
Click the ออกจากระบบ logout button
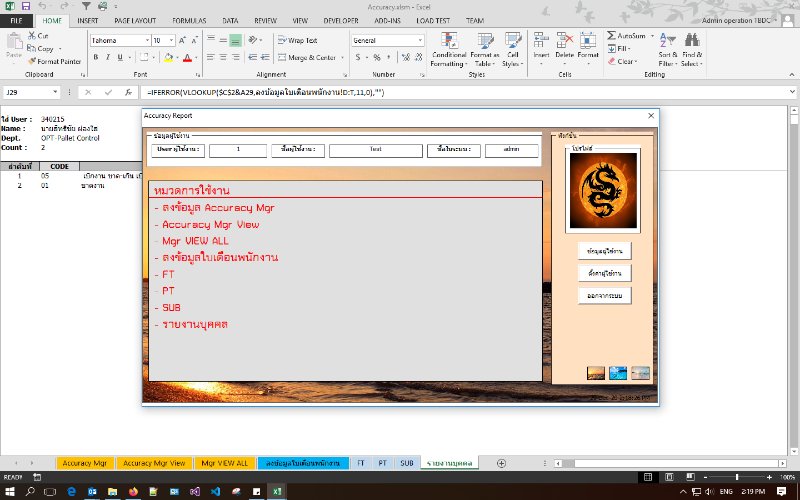coord(604,295)
